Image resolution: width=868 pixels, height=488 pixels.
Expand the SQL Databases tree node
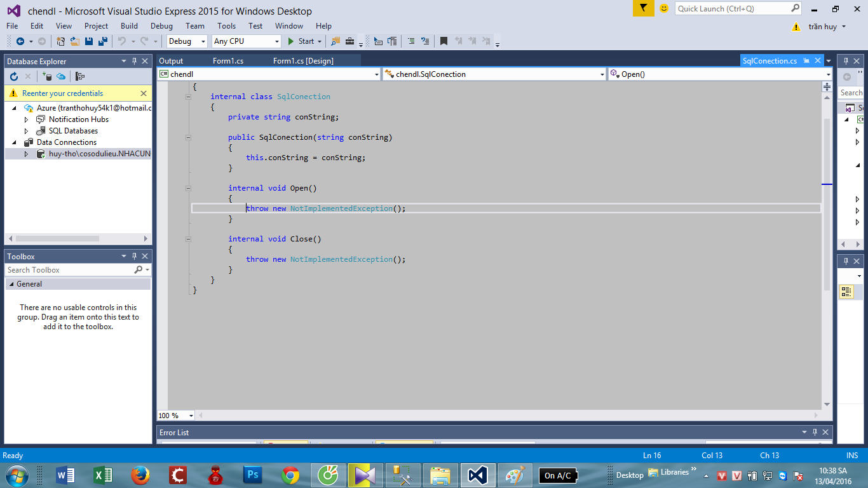pyautogui.click(x=26, y=131)
